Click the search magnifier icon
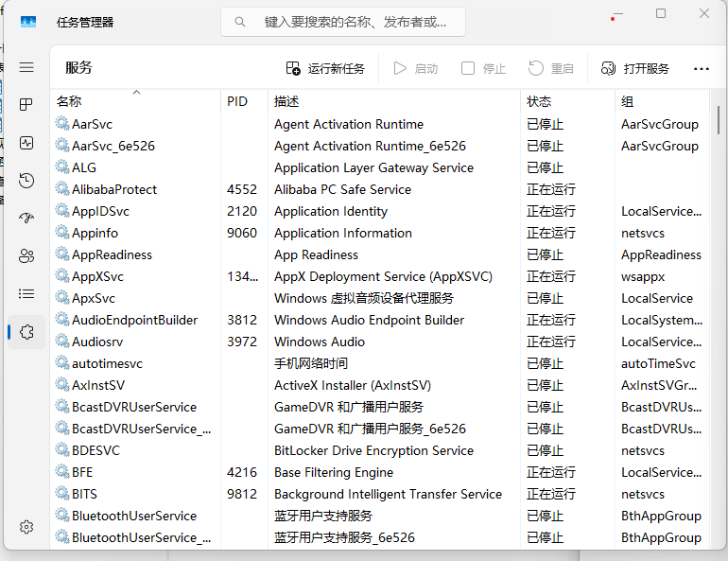The image size is (728, 561). 240,22
